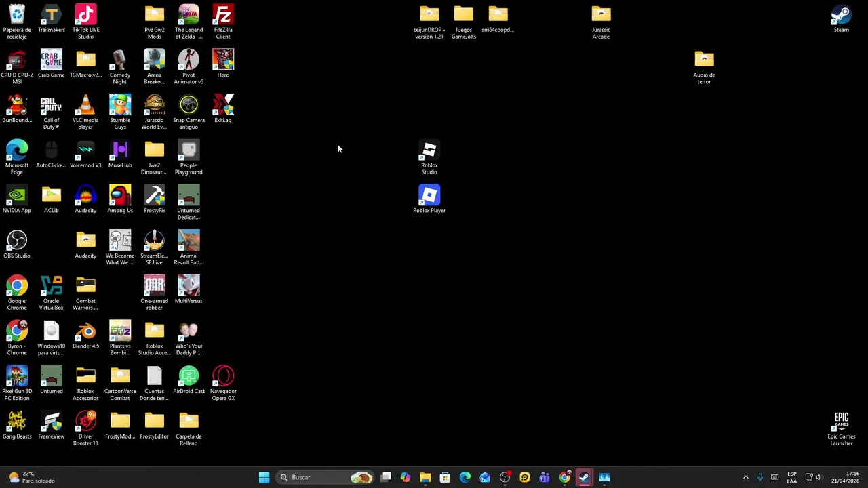Select the Snap Camera antiguo icon

[189, 113]
